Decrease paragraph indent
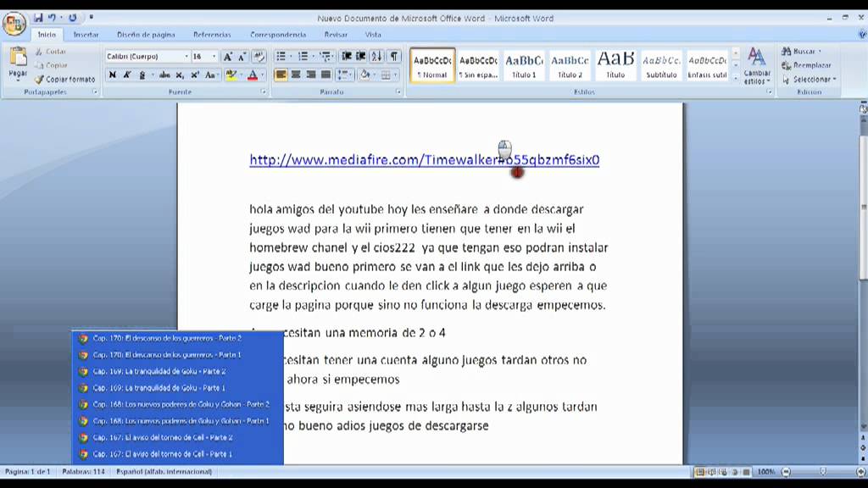Viewport: 868px width, 488px height. coord(347,57)
